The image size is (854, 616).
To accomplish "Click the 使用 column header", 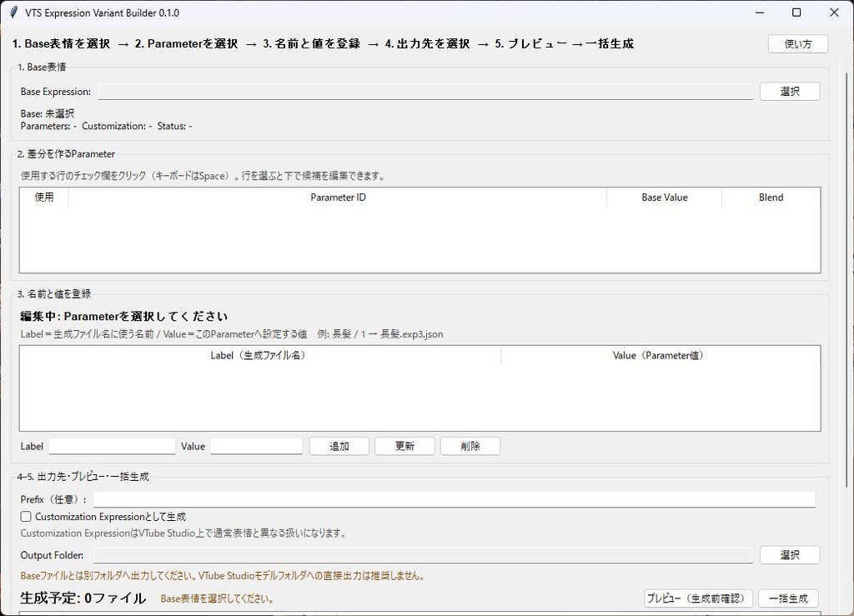I will [x=44, y=197].
